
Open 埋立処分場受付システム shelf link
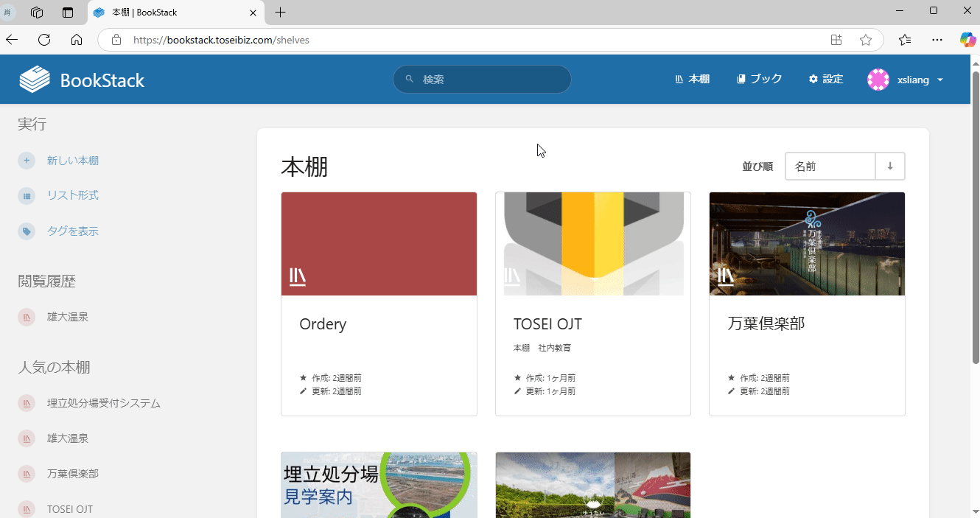(x=103, y=403)
